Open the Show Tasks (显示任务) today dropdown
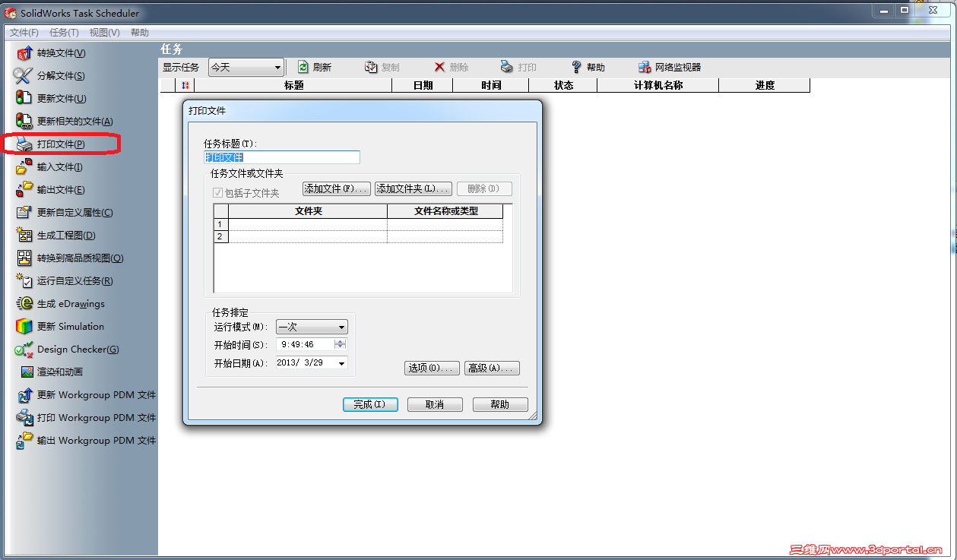This screenshot has height=560, width=957. tap(246, 67)
